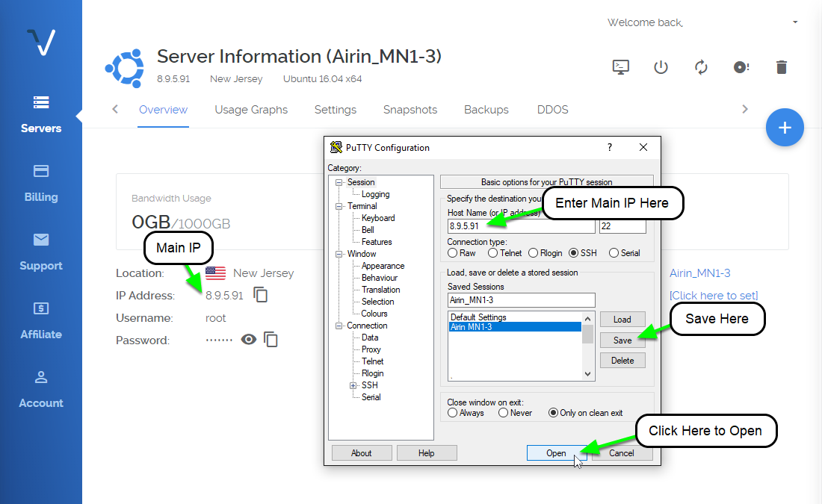Open the Support envelope icon
The image size is (822, 504).
pos(41,240)
